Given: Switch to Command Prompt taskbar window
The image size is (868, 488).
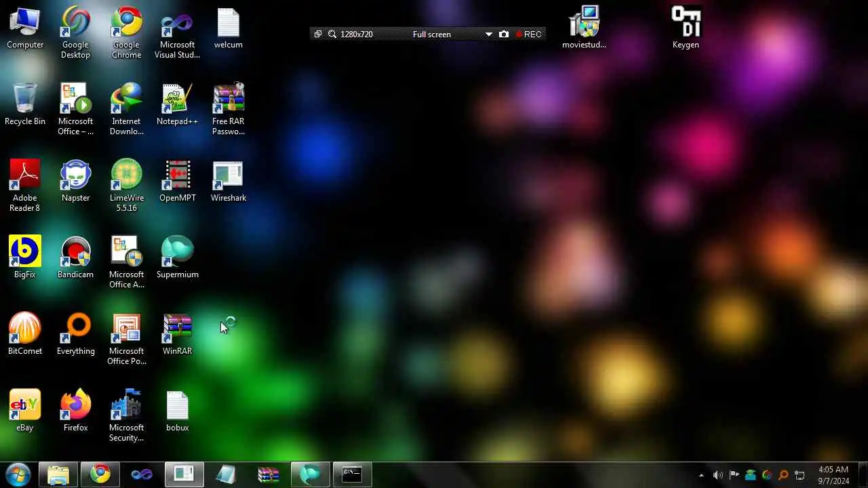Looking at the screenshot, I should [352, 474].
